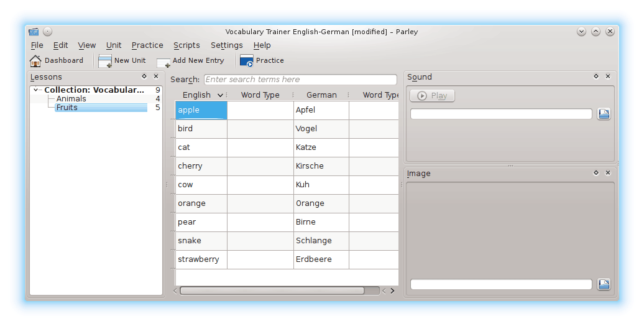
Task: Click the Parley app icon in the title bar
Action: pos(34,32)
